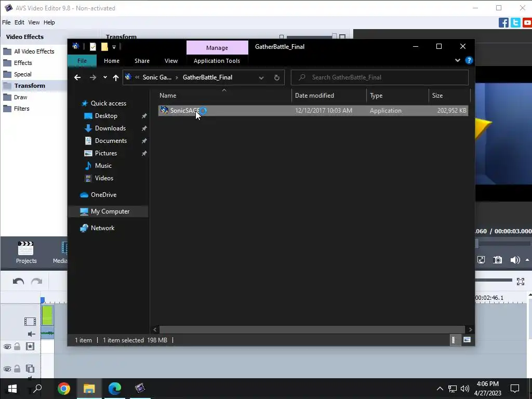
Task: Go up one folder level in Explorer
Action: 116,78
